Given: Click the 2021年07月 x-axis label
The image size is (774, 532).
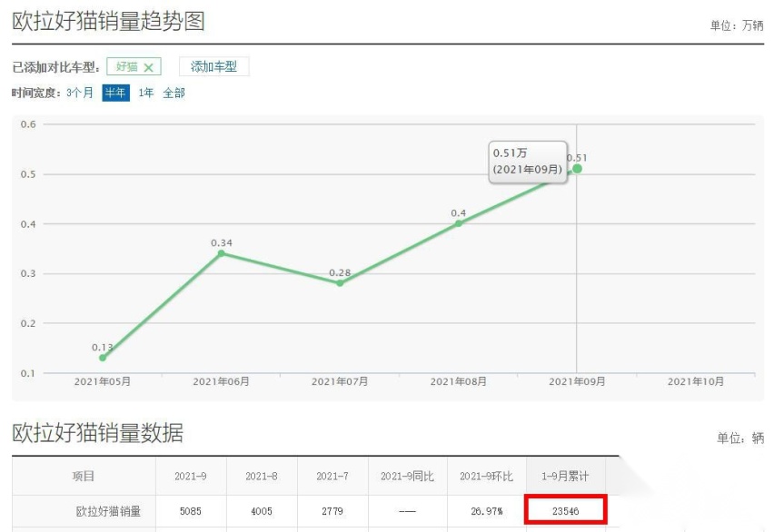Looking at the screenshot, I should (340, 381).
